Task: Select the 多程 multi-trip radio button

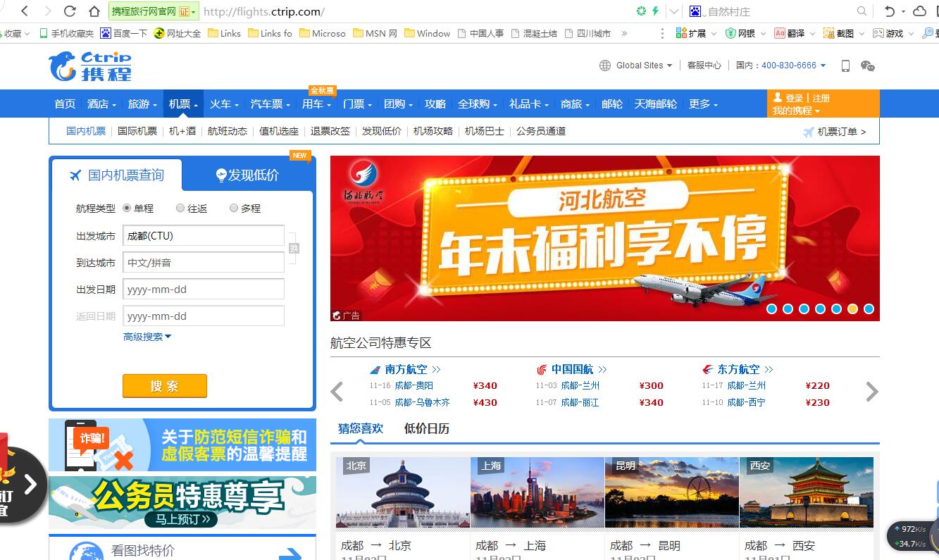Action: click(x=234, y=208)
